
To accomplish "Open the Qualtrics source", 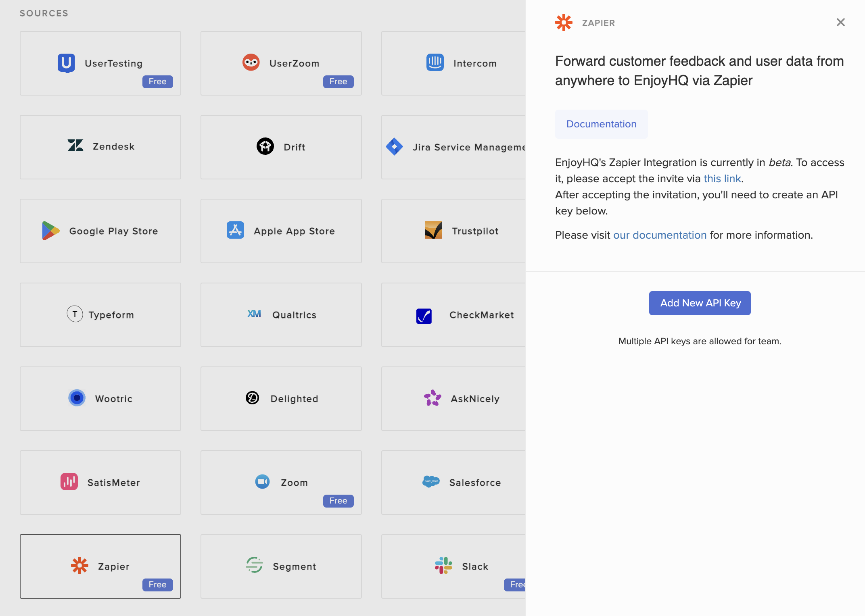I will tap(281, 314).
